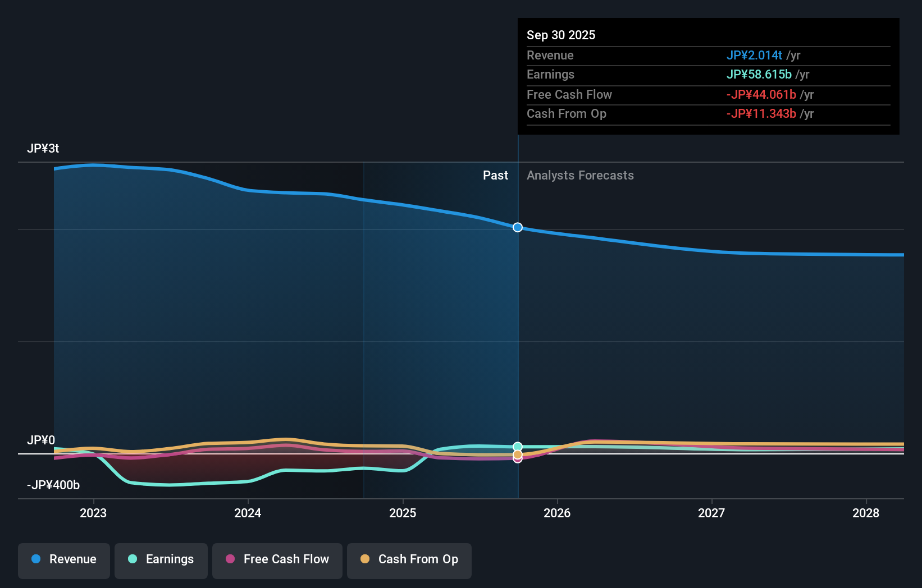Click the pink Free Cash Flow legend dot

(x=230, y=559)
